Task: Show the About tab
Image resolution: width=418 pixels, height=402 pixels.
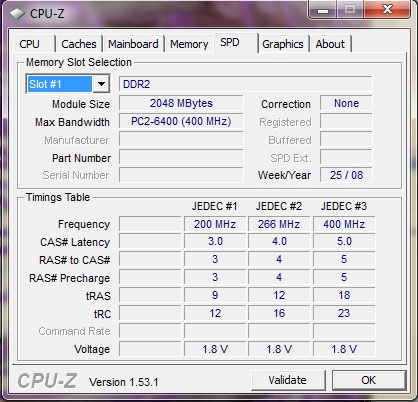Action: click(330, 44)
